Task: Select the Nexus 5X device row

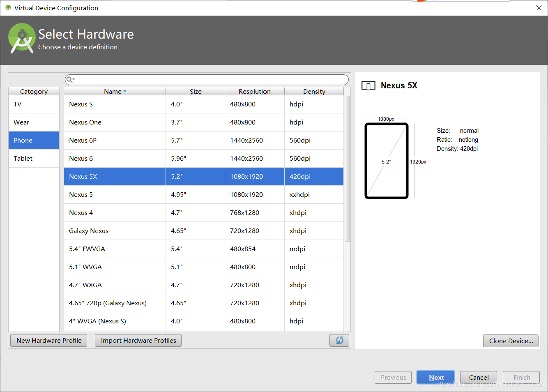Action: 204,177
